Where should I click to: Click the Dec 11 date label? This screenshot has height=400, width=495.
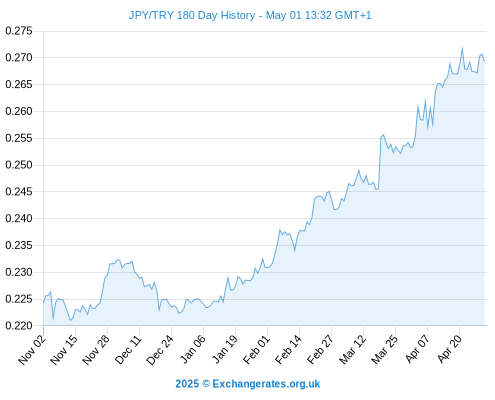tap(128, 349)
